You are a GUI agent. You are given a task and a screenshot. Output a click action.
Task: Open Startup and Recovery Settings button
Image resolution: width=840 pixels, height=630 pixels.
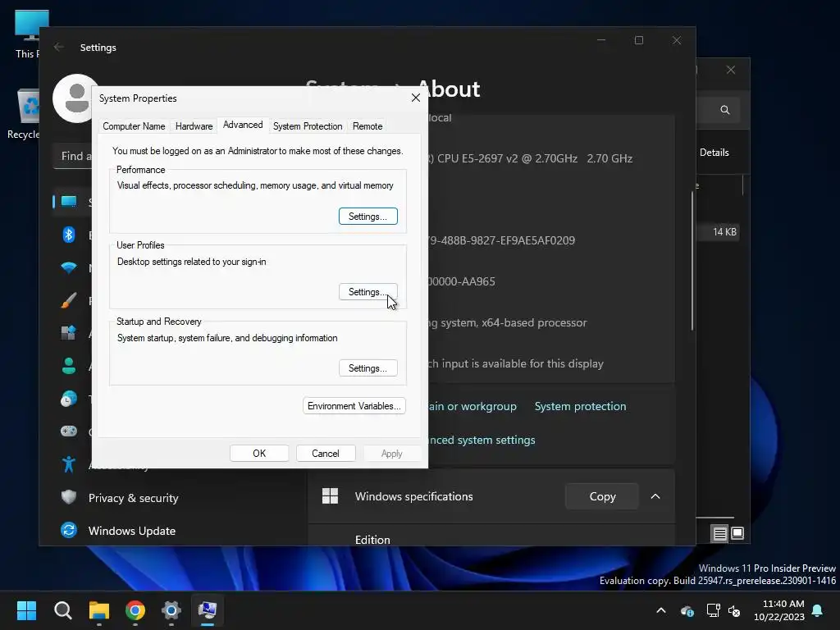coord(368,368)
